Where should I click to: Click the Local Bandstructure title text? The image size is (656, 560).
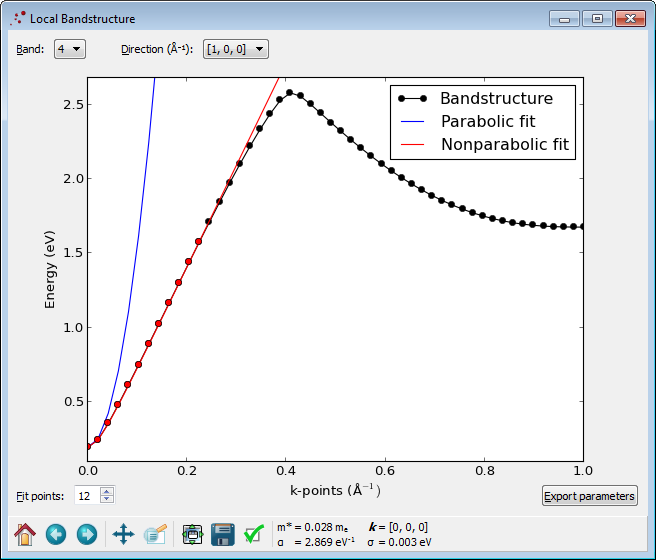82,19
